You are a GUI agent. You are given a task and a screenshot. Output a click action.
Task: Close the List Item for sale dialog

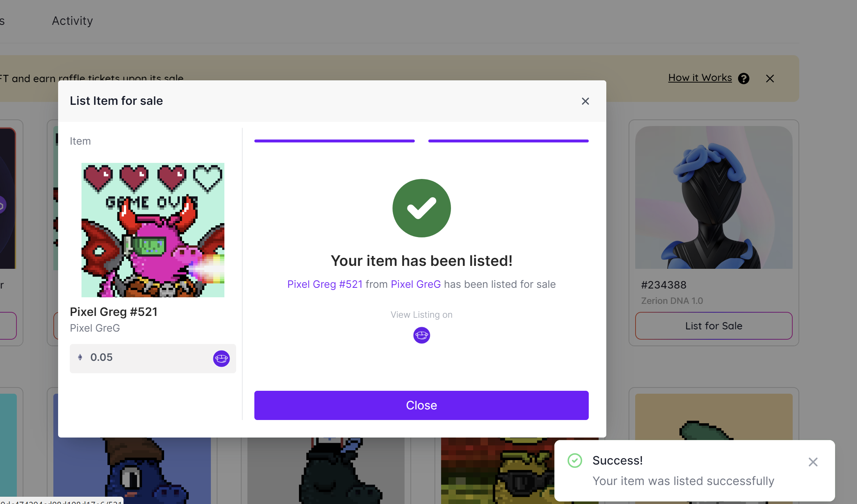(585, 101)
